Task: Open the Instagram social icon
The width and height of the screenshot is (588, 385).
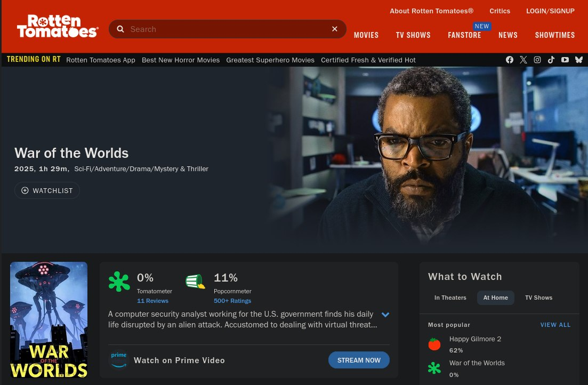Action: tap(537, 60)
